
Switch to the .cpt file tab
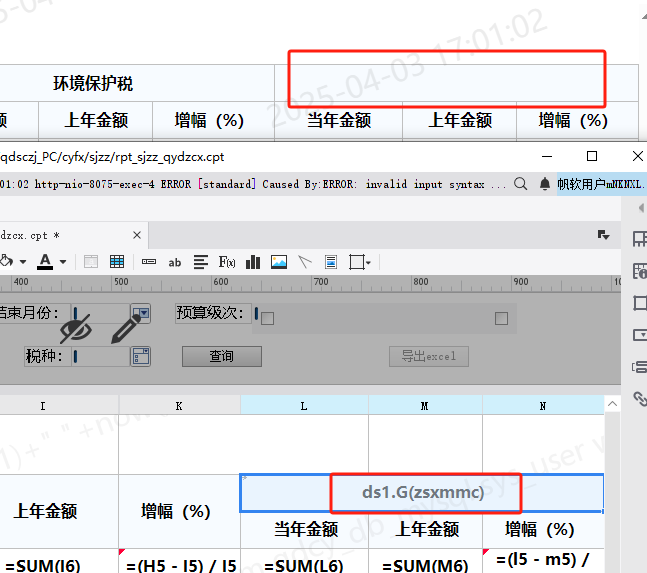pyautogui.click(x=30, y=235)
